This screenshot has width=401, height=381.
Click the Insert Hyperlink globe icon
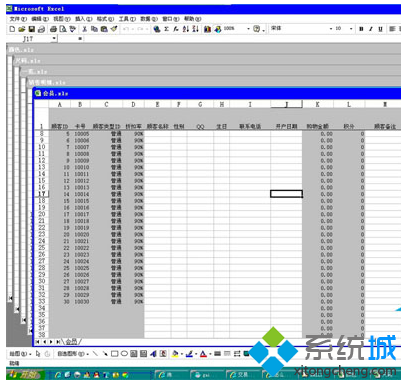click(156, 29)
